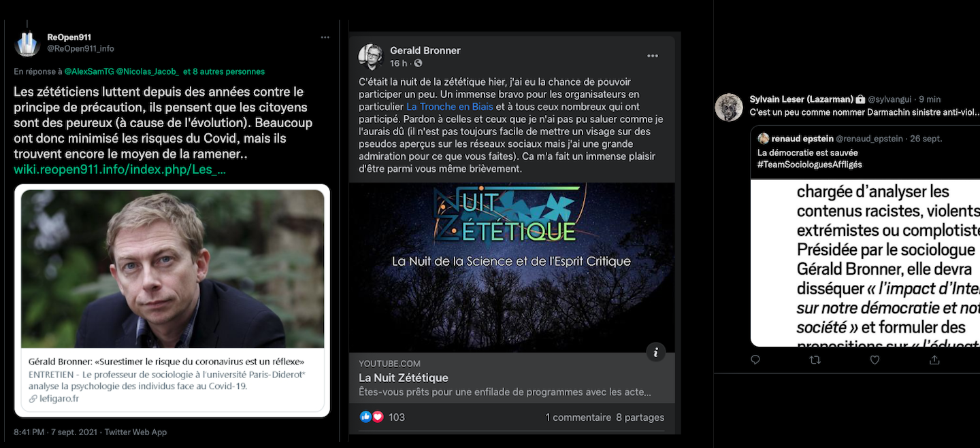
Task: Click the share icon under Sylvain Leser's tweet
Action: [x=934, y=360]
